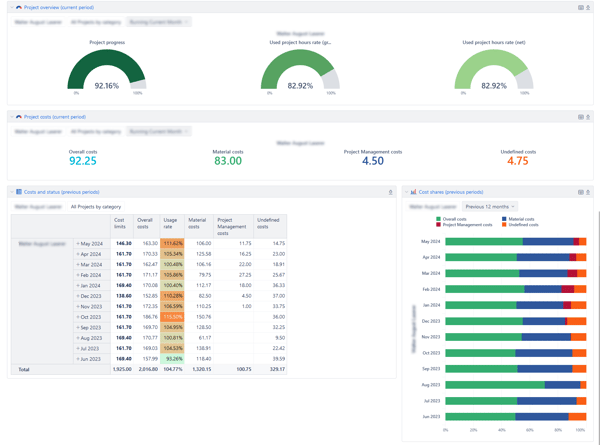Viewport: 600px width, 445px height.
Task: Click the Material costs table column header
Action: click(199, 226)
